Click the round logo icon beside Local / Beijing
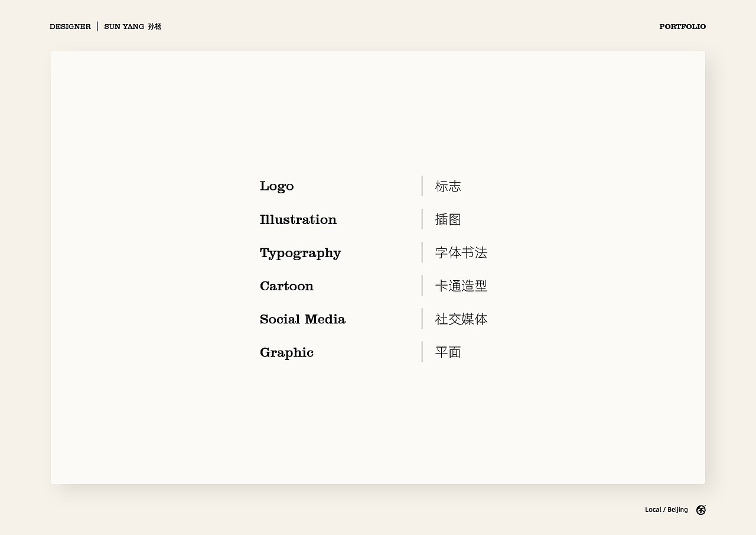Viewport: 756px width, 535px height. 700,510
